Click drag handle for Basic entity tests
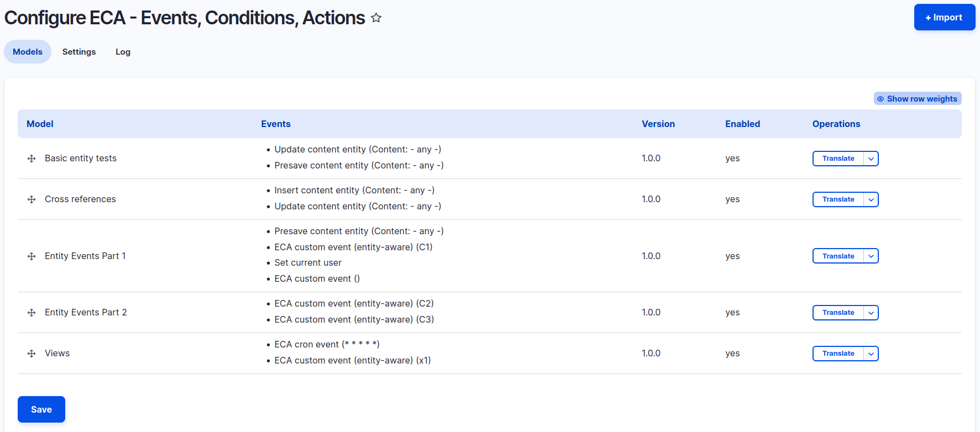980x432 pixels. point(32,159)
